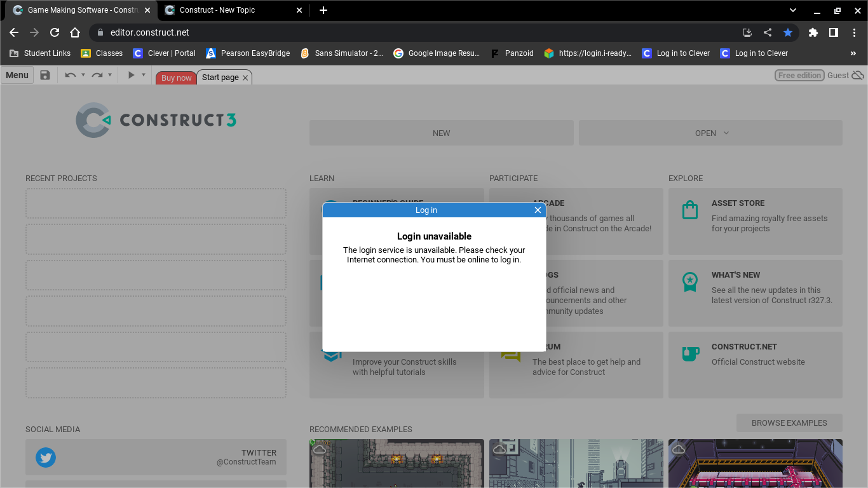
Task: Click the browser tab search chevron
Action: point(793,10)
